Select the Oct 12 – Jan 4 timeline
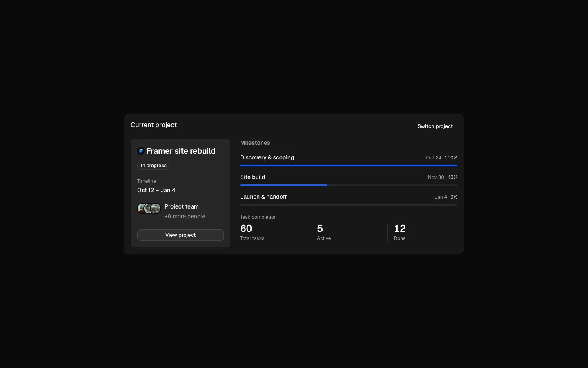 156,190
